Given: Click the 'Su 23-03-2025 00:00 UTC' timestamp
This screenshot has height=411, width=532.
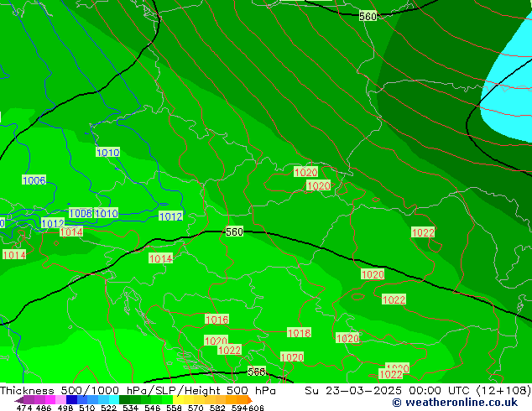Looking at the screenshot, I should click(389, 391).
